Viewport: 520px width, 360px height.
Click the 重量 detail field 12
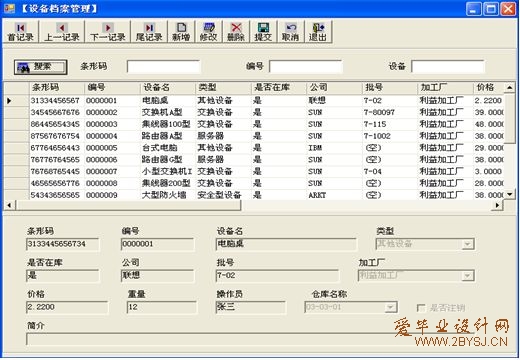point(162,307)
